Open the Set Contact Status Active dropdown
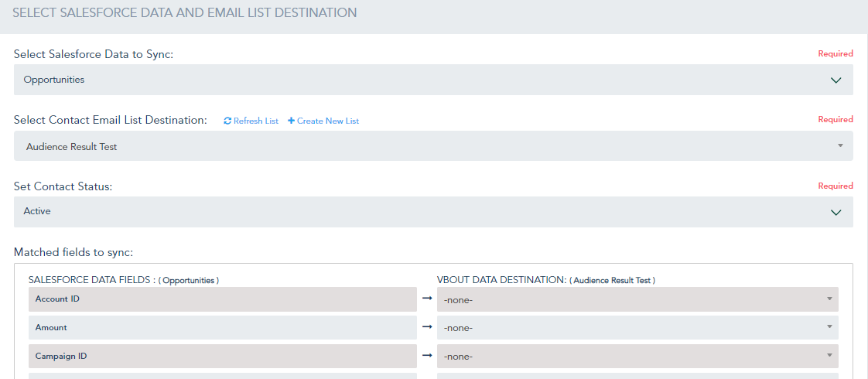Screen dimensions: 868x379 coord(433,212)
